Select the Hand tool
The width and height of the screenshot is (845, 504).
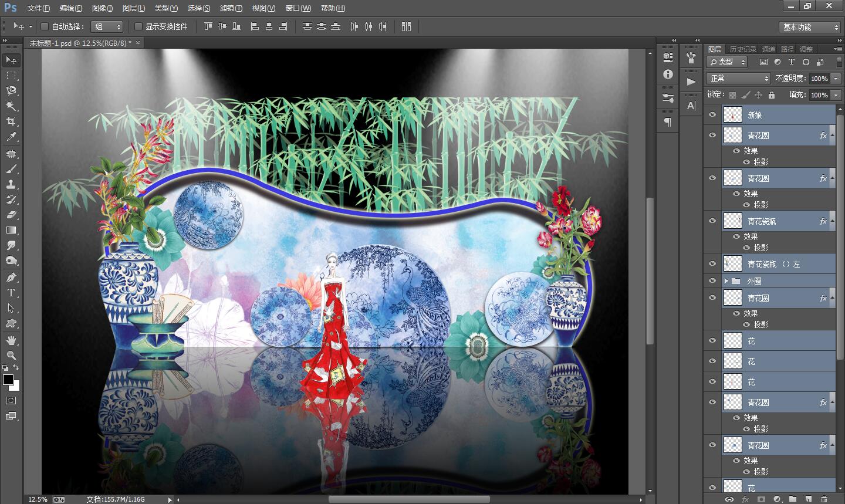[11, 340]
